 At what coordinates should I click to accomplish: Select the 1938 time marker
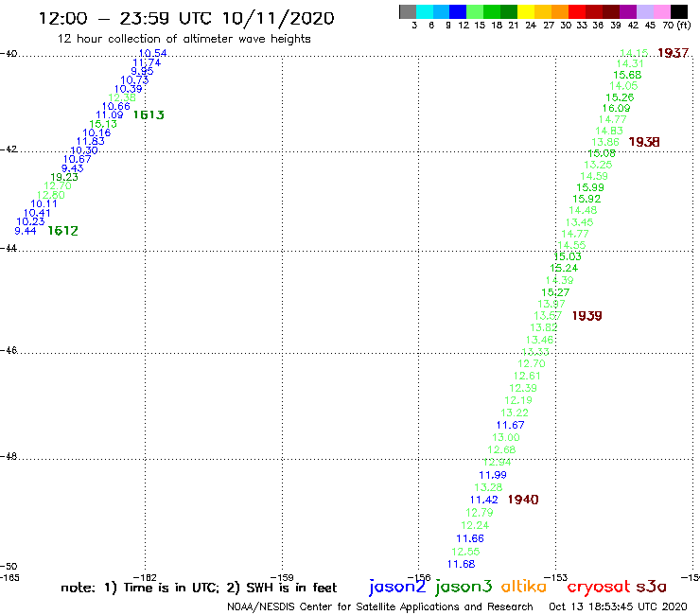click(x=644, y=142)
